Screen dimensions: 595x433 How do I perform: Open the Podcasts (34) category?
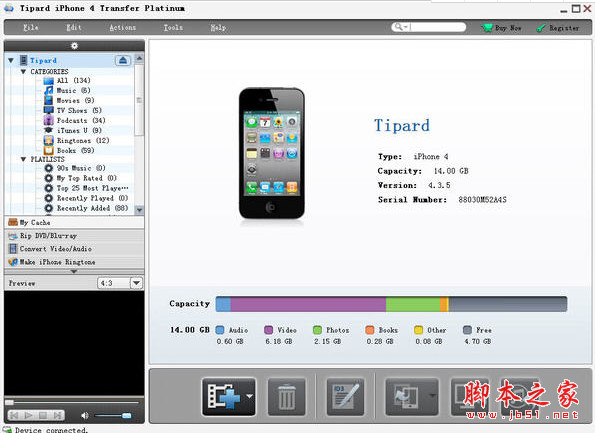74,120
